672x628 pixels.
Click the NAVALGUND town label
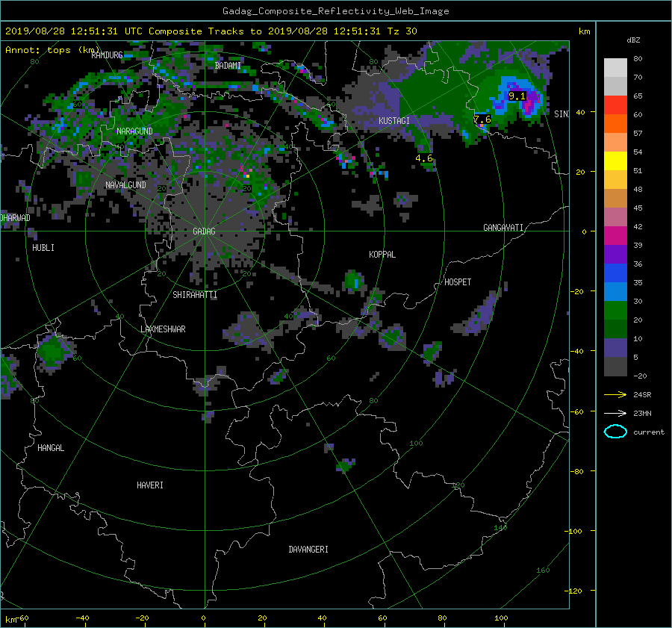(125, 185)
